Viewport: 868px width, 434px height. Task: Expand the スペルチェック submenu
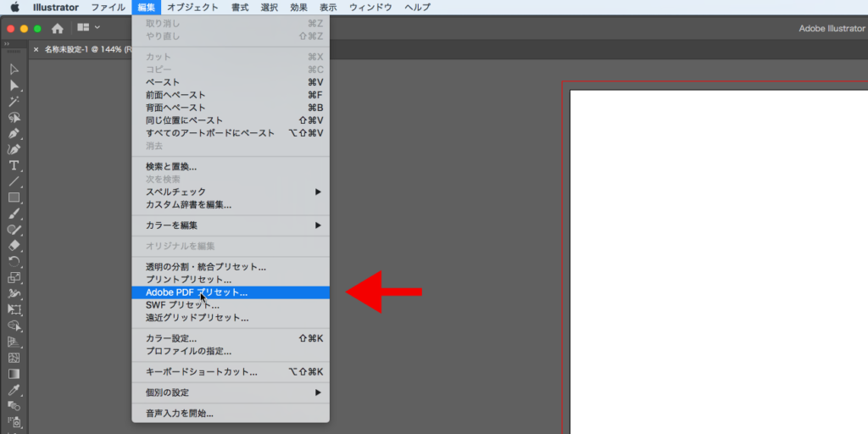tap(318, 192)
